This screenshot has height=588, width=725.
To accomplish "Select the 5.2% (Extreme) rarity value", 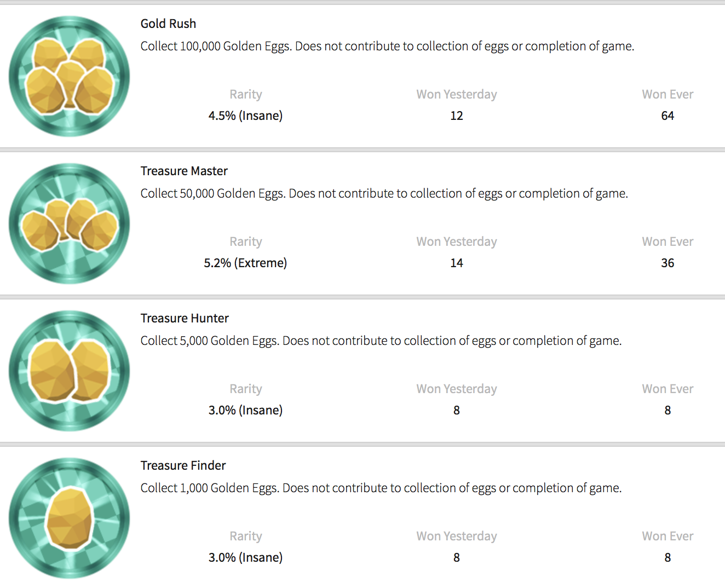I will (245, 263).
